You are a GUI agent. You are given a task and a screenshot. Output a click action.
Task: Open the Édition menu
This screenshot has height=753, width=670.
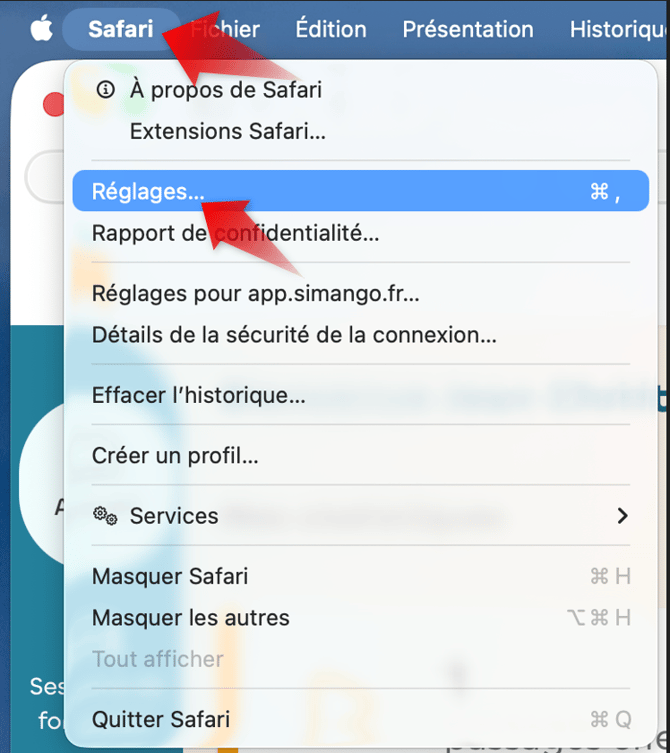(331, 29)
